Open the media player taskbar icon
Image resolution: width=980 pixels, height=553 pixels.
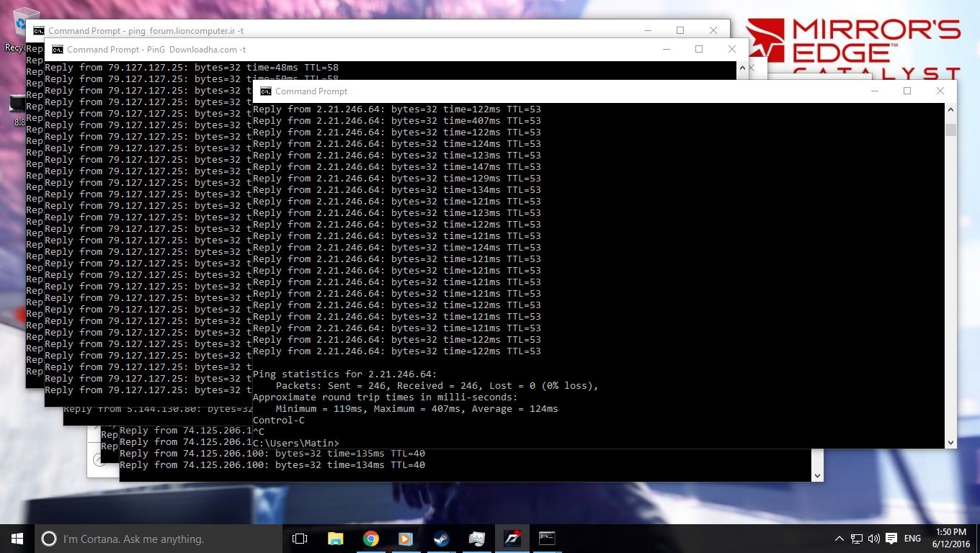pos(406,539)
